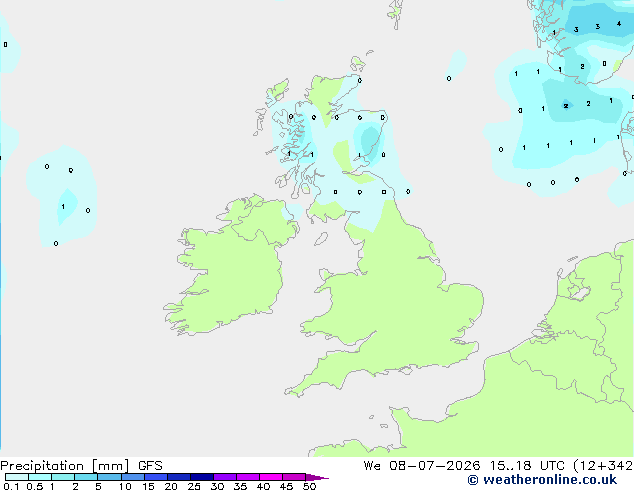Click the legend label 20
Screen dimensions: 634x490
[171, 486]
